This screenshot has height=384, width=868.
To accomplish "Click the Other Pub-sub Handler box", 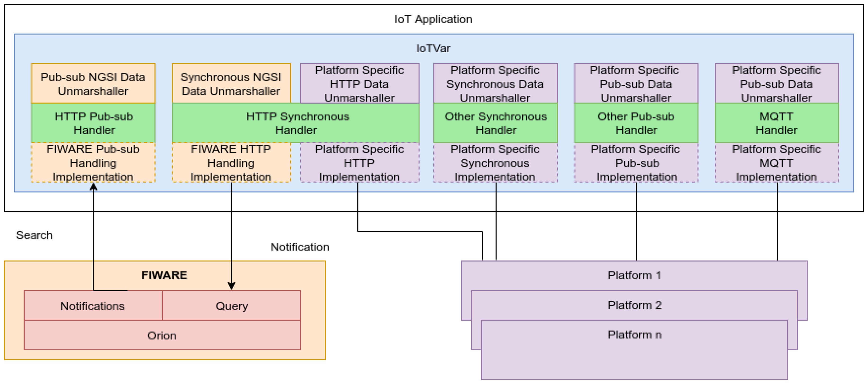I will [636, 123].
